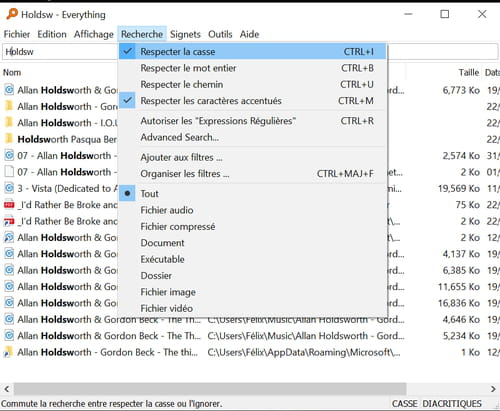
Task: Sort results by Taille column
Action: [468, 72]
